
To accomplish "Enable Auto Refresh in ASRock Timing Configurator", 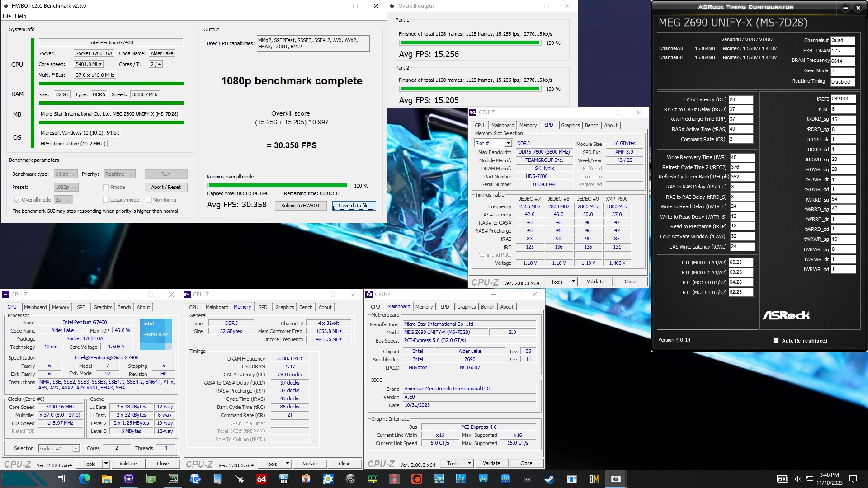I will click(x=776, y=340).
